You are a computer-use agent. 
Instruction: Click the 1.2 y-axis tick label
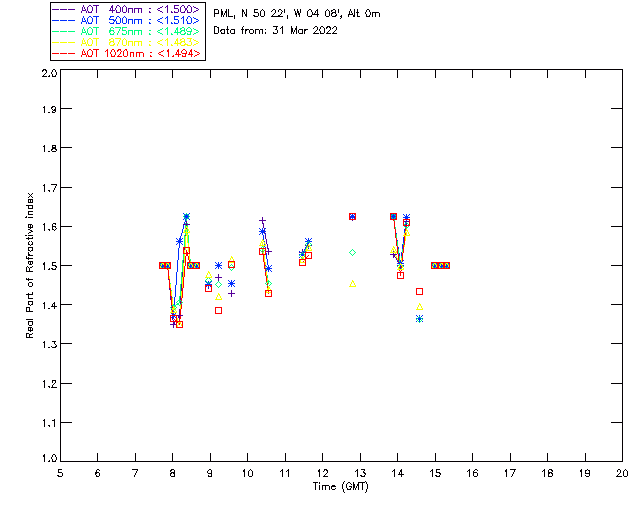[49, 384]
